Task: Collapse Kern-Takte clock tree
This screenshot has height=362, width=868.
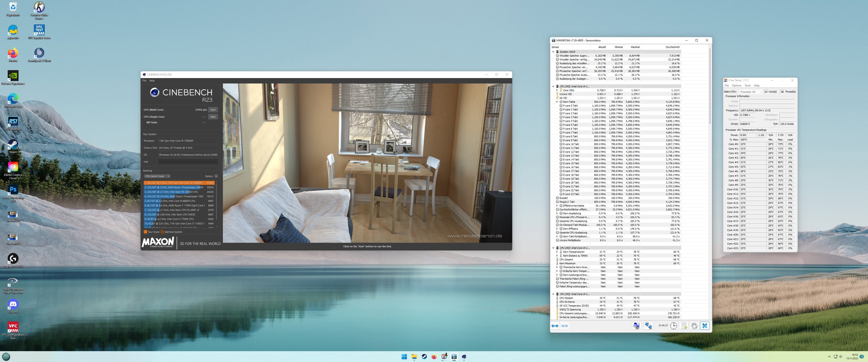Action: coord(557,102)
